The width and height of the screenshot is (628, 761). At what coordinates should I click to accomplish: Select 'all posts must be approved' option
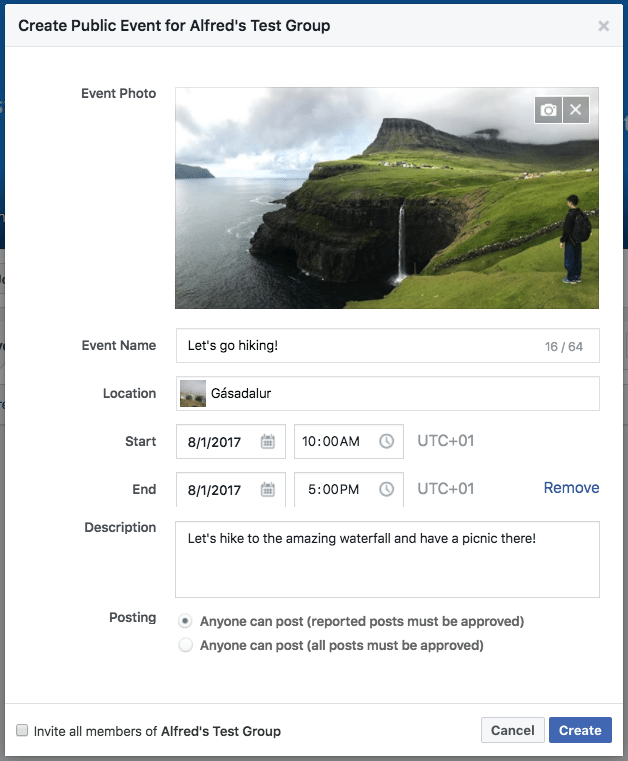pyautogui.click(x=185, y=646)
